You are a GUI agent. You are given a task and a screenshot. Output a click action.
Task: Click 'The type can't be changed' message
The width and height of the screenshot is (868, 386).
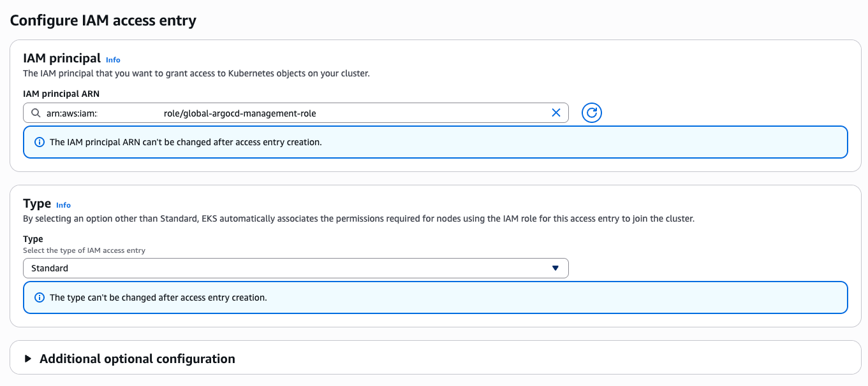(158, 297)
